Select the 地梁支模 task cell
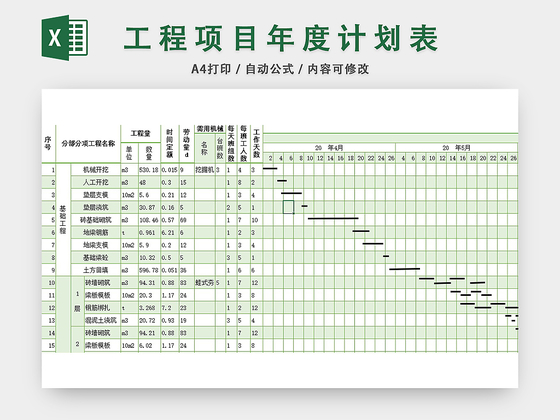The width and height of the screenshot is (560, 420). pyautogui.click(x=96, y=245)
